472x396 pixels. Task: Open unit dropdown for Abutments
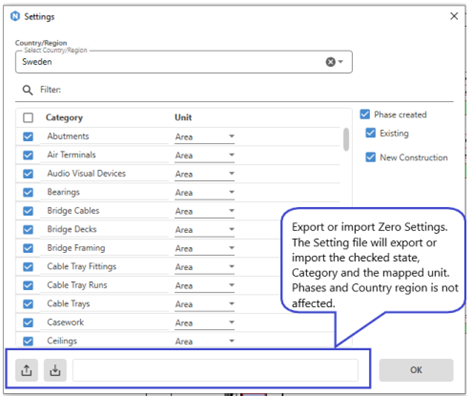232,136
